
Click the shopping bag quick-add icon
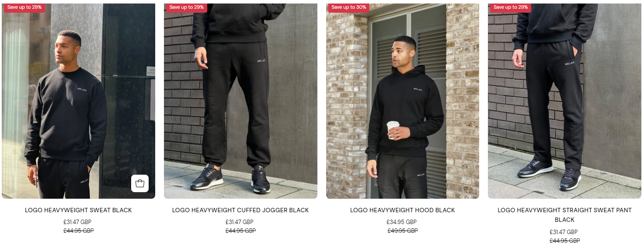(x=140, y=183)
